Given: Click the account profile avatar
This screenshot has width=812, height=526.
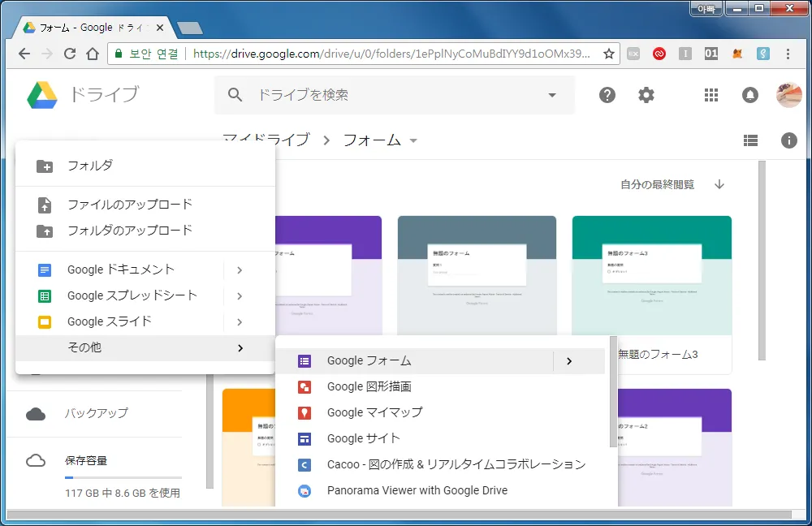Looking at the screenshot, I should click(x=788, y=95).
